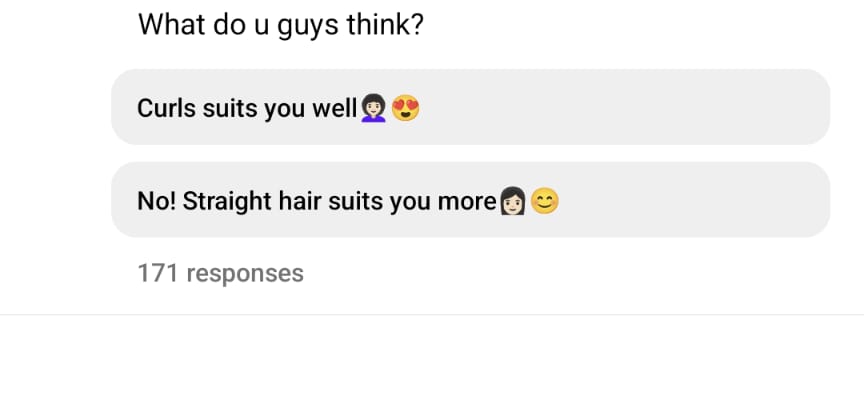This screenshot has width=864, height=411.
Task: Select the What do u guys think? question text
Action: click(280, 25)
